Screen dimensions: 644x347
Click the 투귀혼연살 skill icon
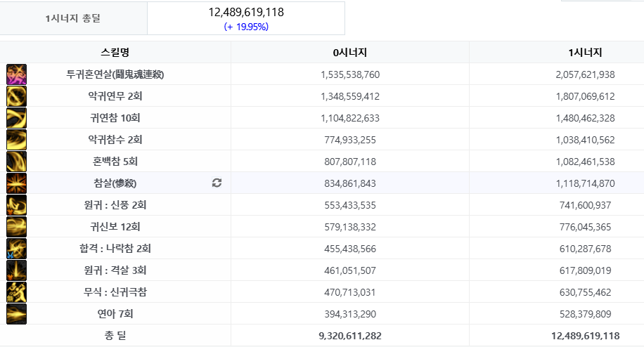(16, 74)
